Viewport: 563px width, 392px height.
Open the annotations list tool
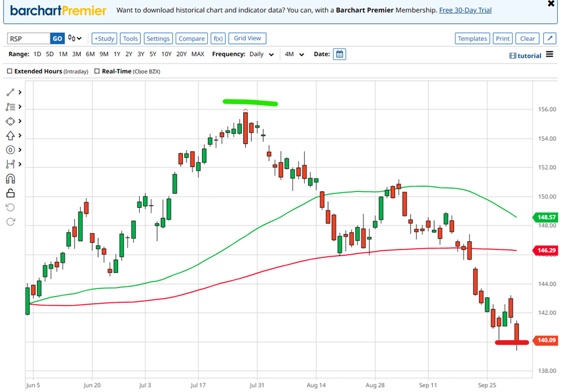[x=10, y=106]
